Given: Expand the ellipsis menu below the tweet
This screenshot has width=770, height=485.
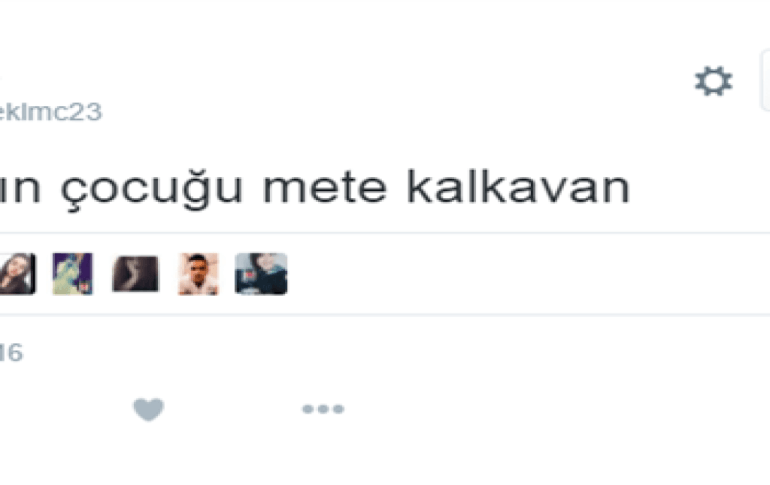Looking at the screenshot, I should pyautogui.click(x=323, y=409).
